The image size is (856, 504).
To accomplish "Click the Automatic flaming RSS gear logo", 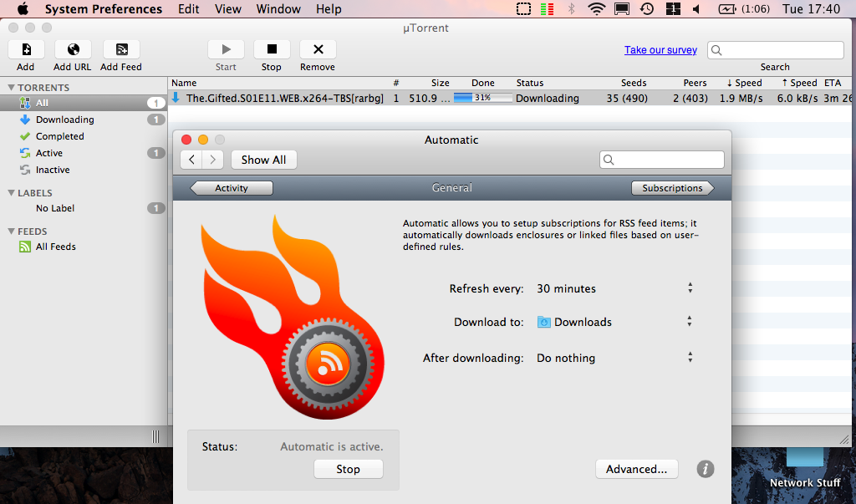I will 292,317.
